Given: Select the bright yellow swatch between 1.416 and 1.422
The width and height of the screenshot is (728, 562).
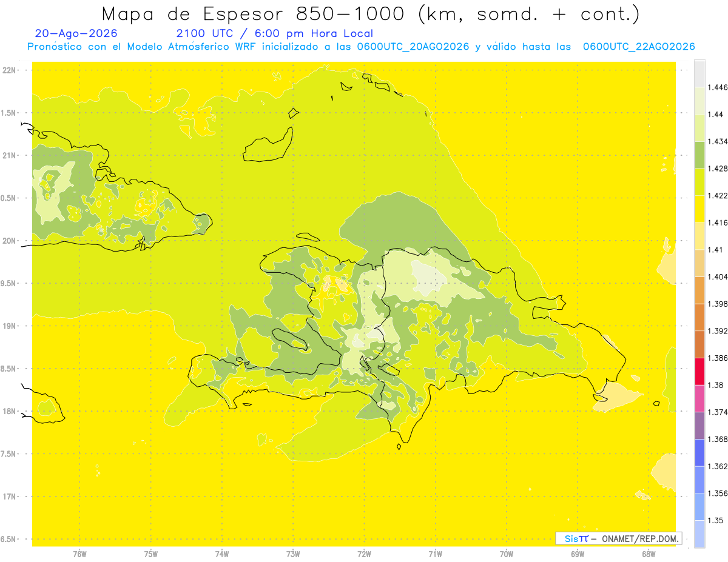Looking at the screenshot, I should tap(699, 209).
